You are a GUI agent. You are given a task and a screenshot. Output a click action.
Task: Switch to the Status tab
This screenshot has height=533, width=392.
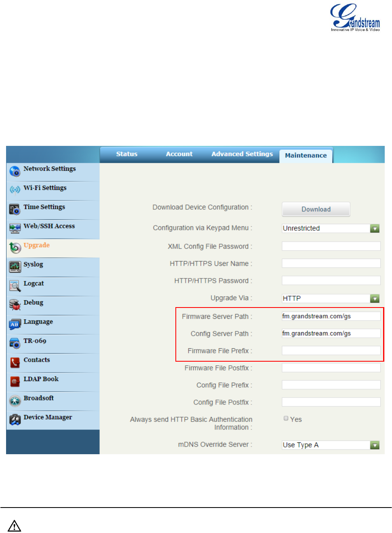point(127,154)
